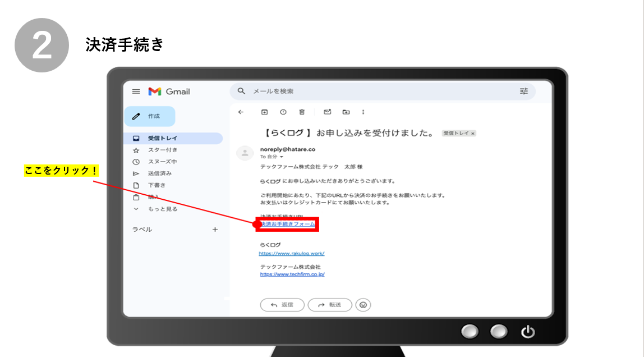Report spam using the exclamation icon
Screen dimensions: 644x357
(283, 112)
